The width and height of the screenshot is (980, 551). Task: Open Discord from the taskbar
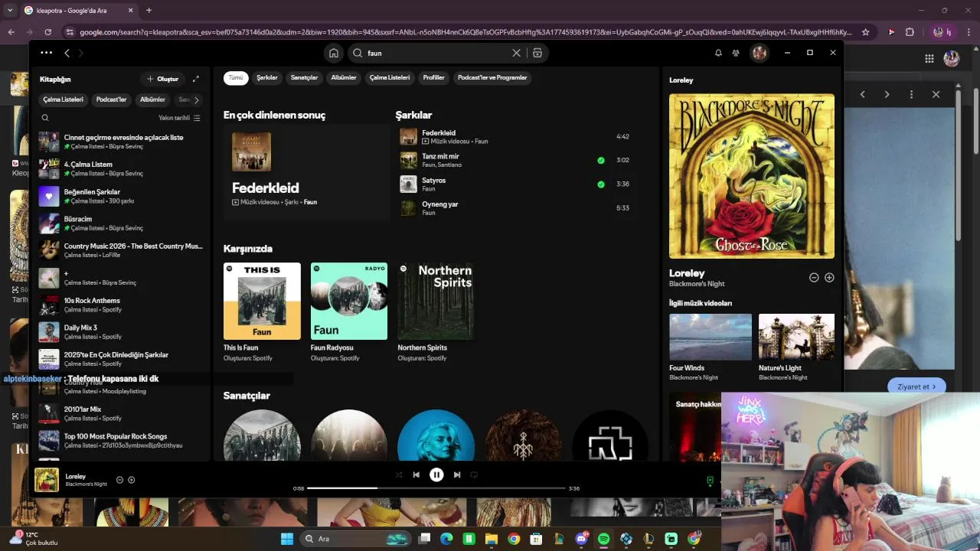pyautogui.click(x=581, y=539)
